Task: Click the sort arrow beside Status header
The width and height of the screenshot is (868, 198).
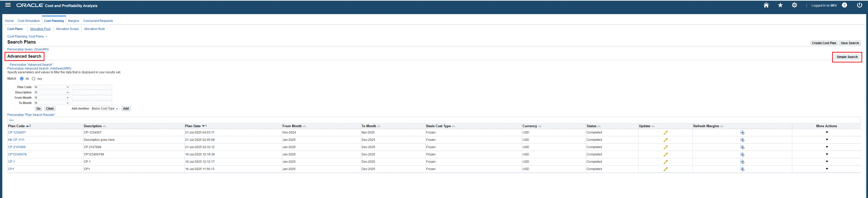Action: coord(599,126)
